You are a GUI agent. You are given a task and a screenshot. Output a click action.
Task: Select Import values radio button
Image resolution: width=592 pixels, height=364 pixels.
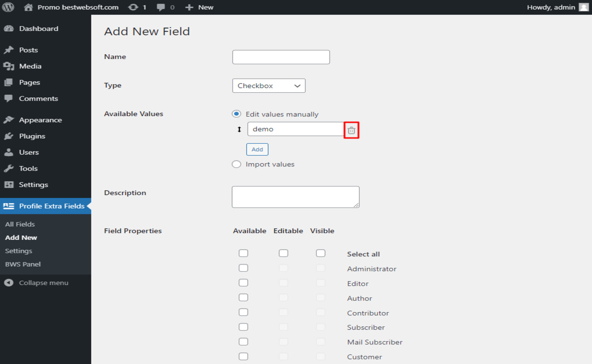[x=236, y=164]
